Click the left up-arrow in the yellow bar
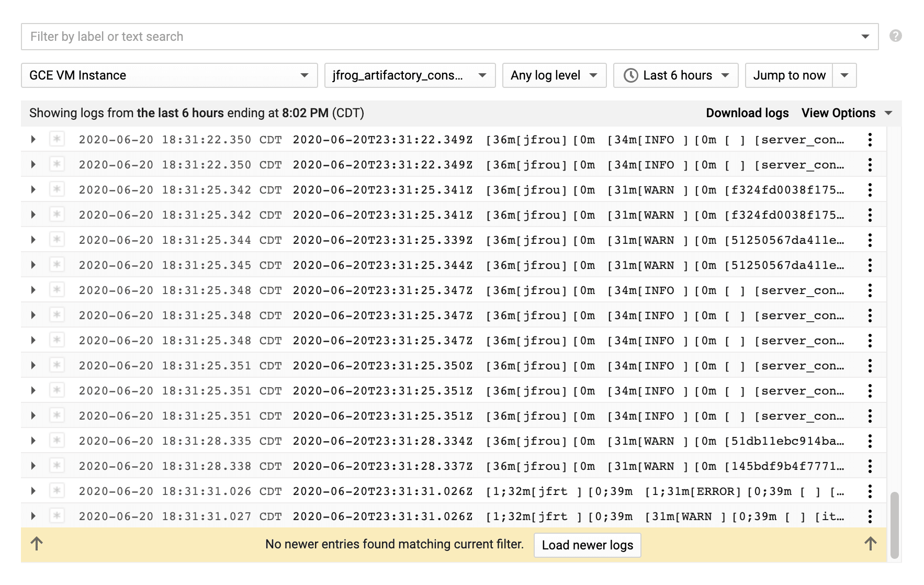 [37, 544]
